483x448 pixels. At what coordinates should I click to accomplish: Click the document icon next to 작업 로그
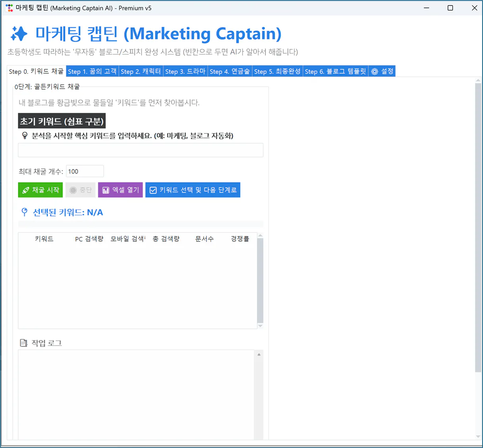tap(22, 342)
